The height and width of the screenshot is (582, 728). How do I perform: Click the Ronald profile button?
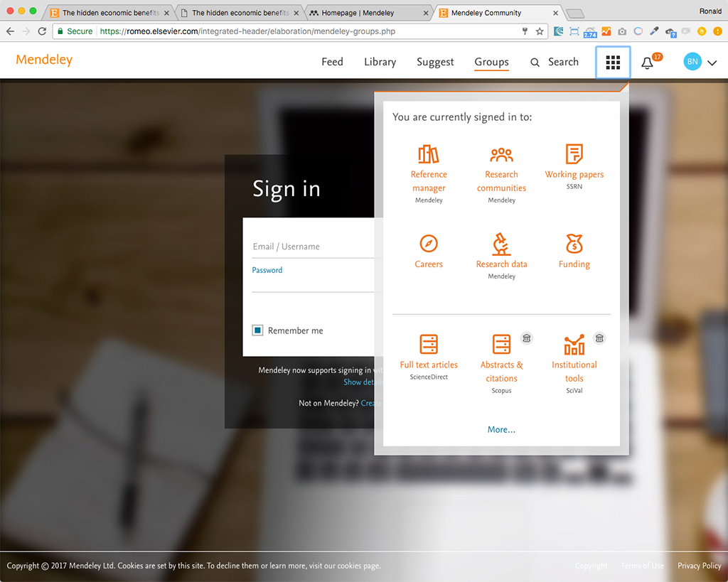click(710, 11)
